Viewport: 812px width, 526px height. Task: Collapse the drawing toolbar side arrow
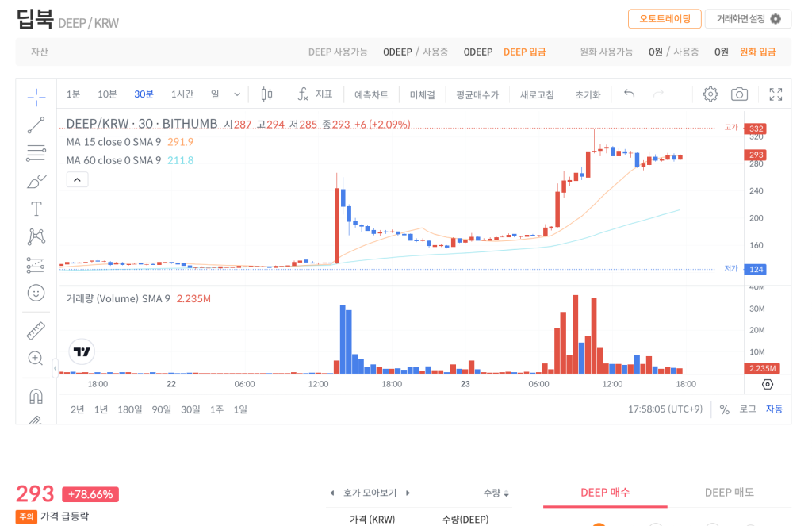point(55,368)
